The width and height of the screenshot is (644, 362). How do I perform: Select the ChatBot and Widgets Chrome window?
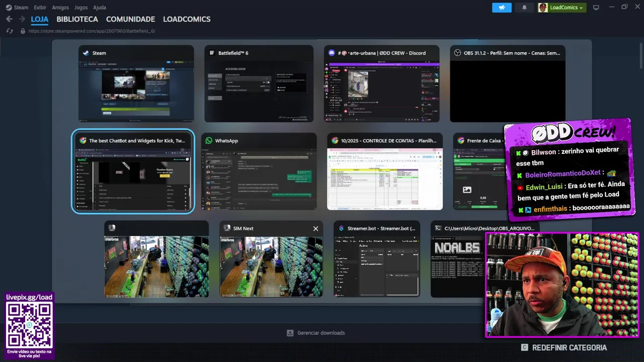[133, 171]
